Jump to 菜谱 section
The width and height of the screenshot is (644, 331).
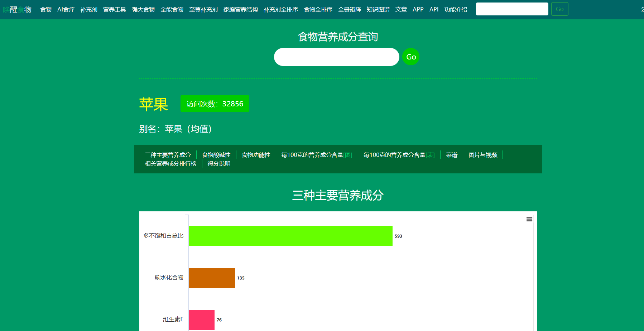[452, 155]
